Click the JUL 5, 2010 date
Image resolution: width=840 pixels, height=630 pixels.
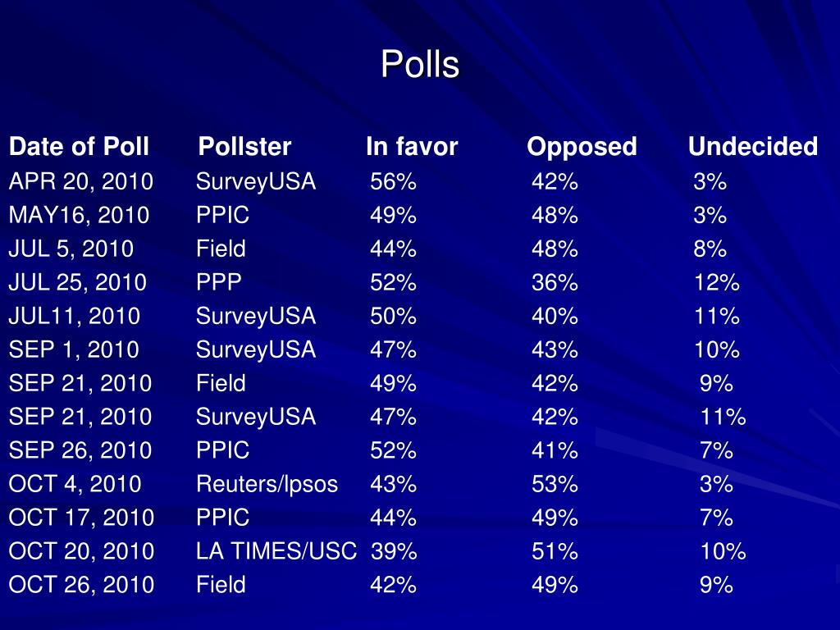click(x=71, y=249)
